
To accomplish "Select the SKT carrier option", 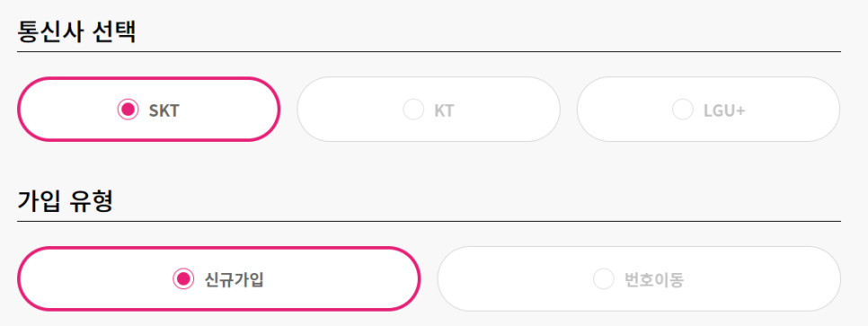I will tap(149, 110).
